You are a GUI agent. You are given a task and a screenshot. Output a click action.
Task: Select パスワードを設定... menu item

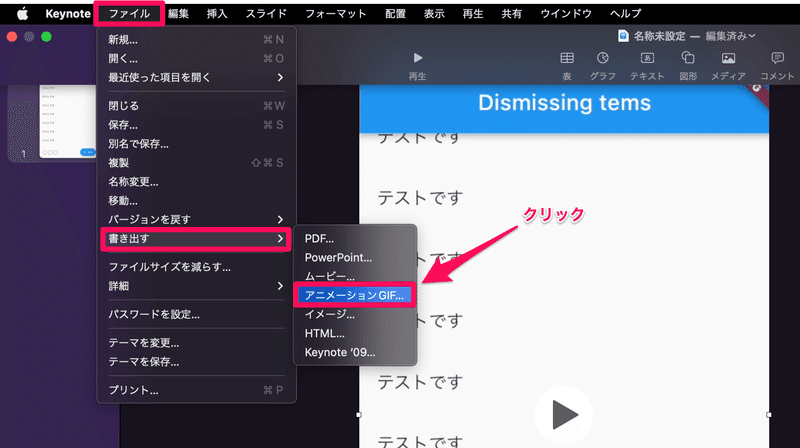[x=196, y=314]
